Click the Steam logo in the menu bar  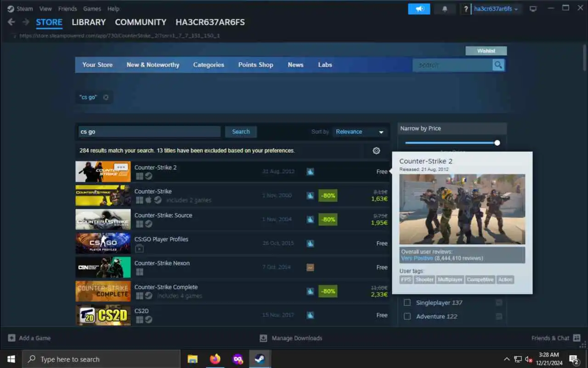tap(11, 9)
